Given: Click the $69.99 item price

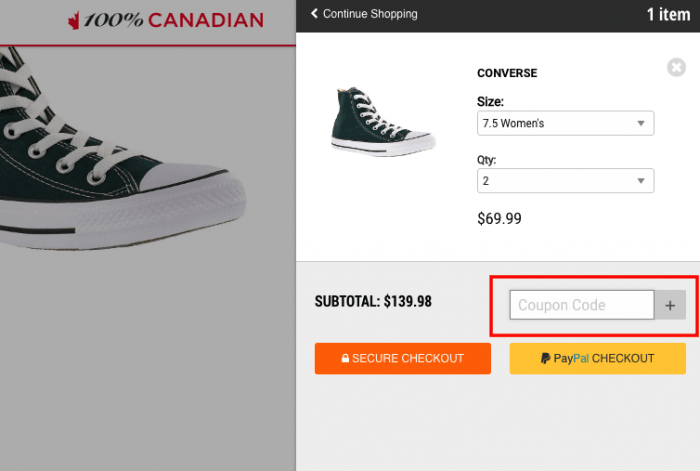Looking at the screenshot, I should tap(499, 218).
